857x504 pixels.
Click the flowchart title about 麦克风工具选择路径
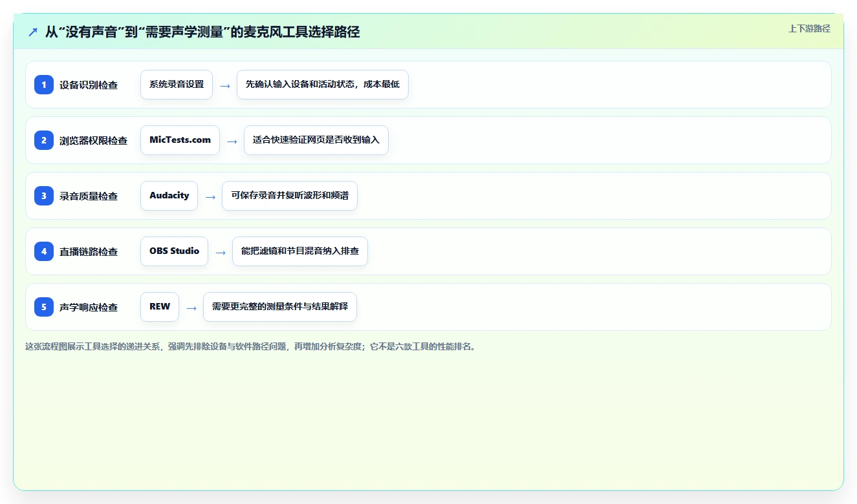tap(202, 32)
